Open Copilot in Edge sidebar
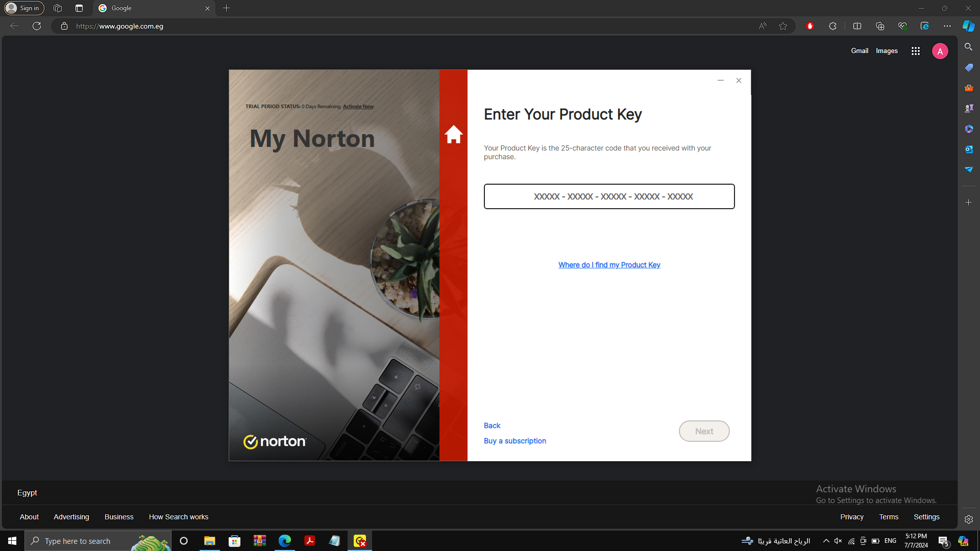This screenshot has height=551, width=980. tap(968, 26)
